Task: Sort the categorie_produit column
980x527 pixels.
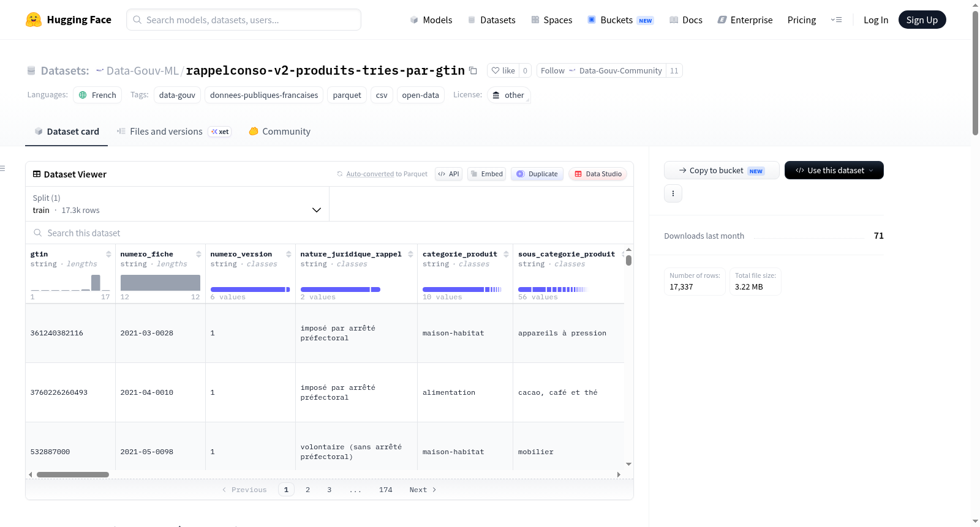Action: pyautogui.click(x=506, y=254)
